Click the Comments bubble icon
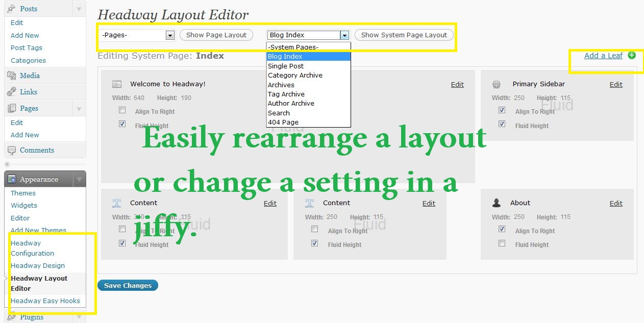Viewport: 644px width, 323px height. tap(11, 150)
